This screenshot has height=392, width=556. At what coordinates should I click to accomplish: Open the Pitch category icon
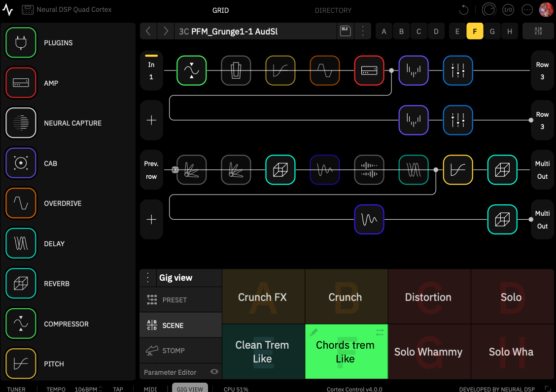[21, 363]
